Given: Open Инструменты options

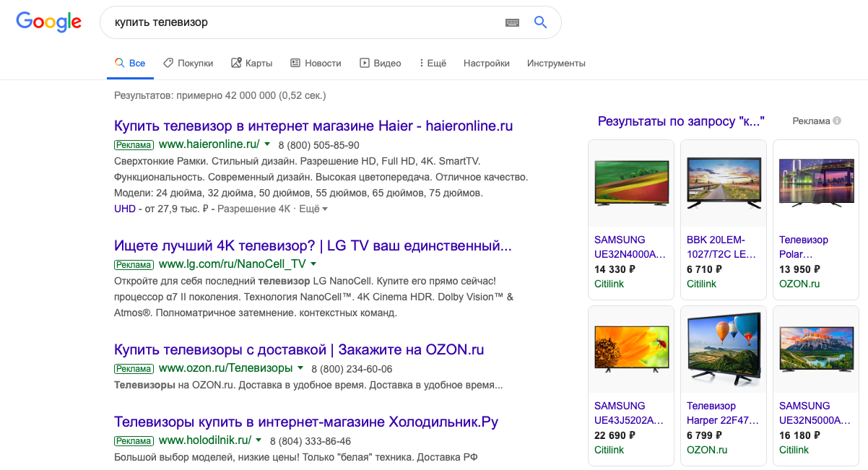Looking at the screenshot, I should (x=556, y=64).
